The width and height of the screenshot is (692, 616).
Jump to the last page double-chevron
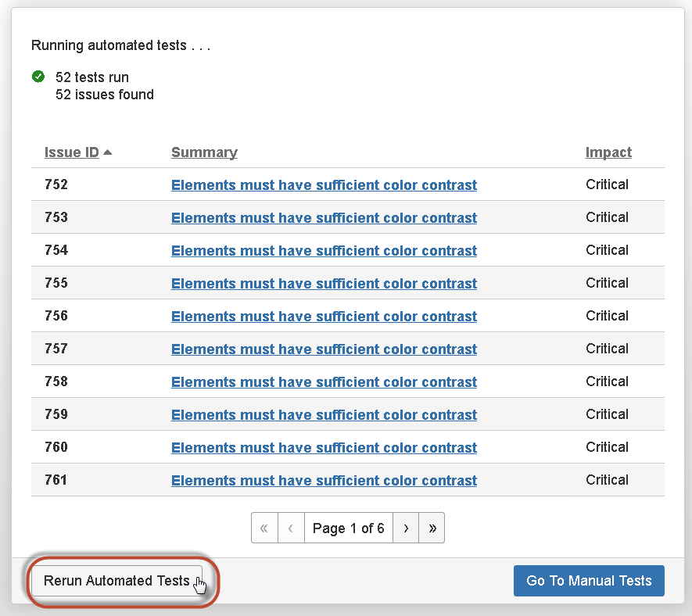pos(432,528)
